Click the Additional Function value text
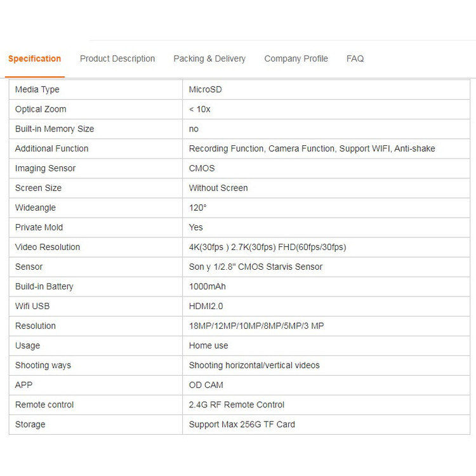Image resolution: width=476 pixels, height=476 pixels. tap(312, 149)
